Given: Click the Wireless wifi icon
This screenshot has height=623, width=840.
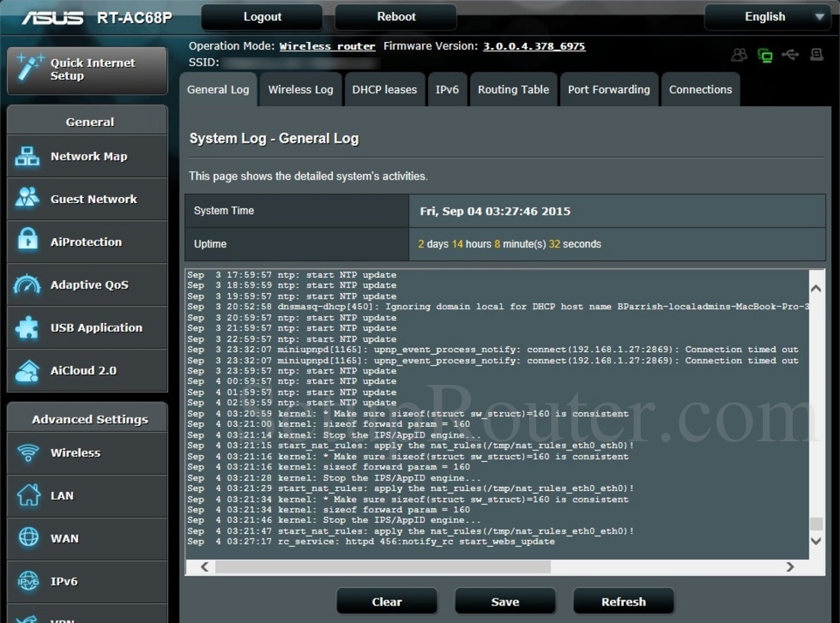Looking at the screenshot, I should (x=28, y=454).
